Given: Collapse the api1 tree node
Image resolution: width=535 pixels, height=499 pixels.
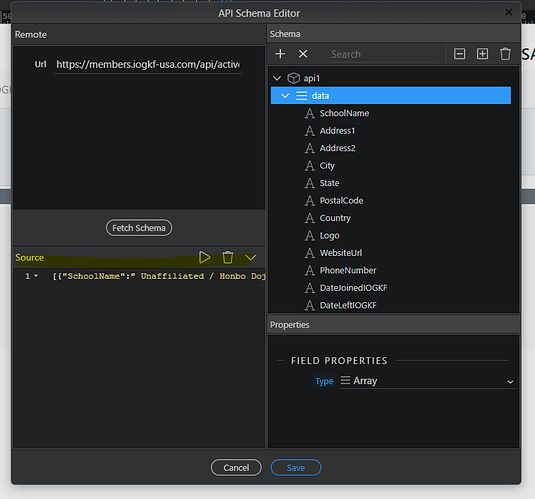Looking at the screenshot, I should (277, 79).
